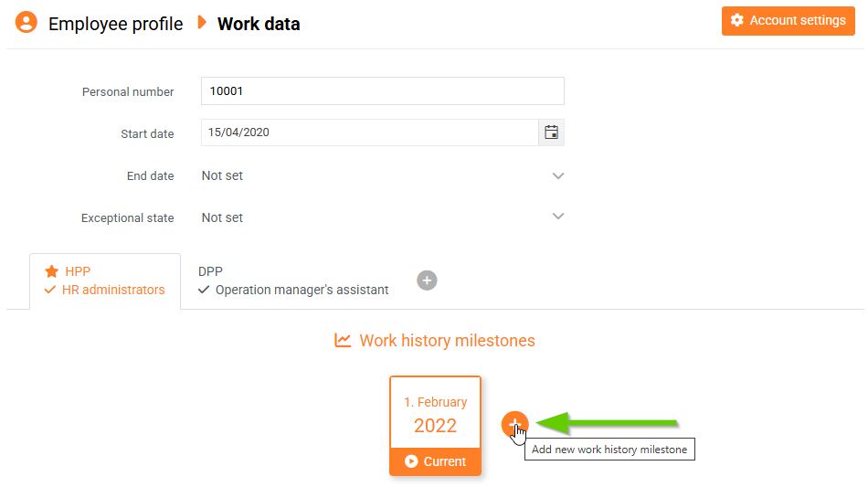The image size is (868, 487).
Task: Switch to the DPP Operation manager's assistant tab
Action: (292, 281)
